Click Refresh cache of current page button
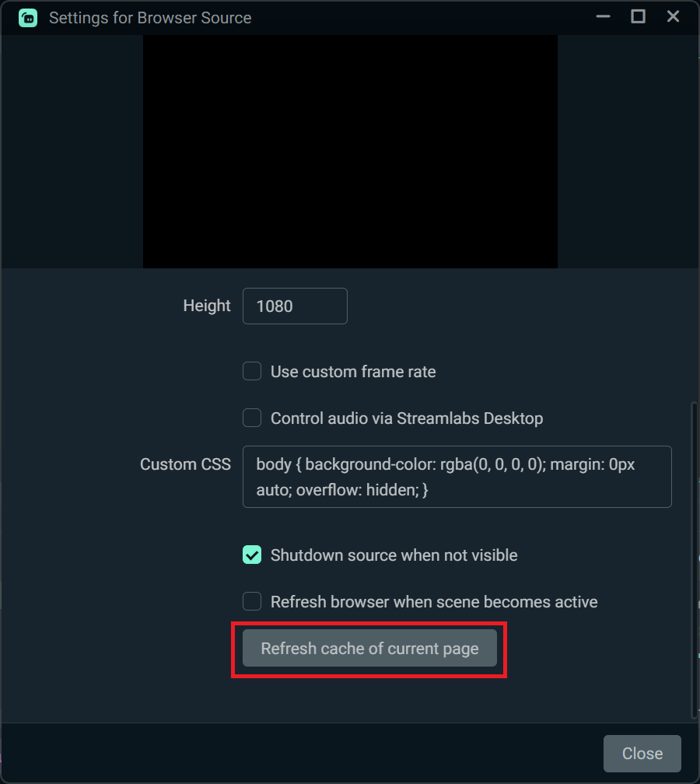 pyautogui.click(x=369, y=649)
